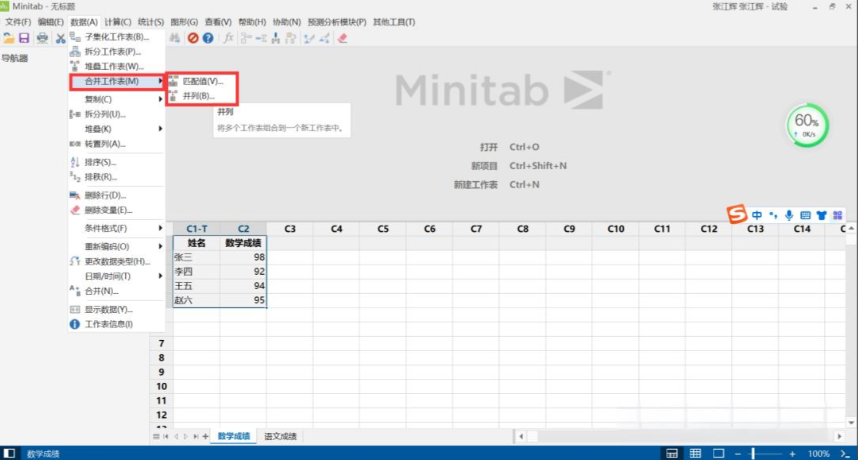Screen dimensions: 858x460
Task: Expand the 日期/时间(T) submenu
Action: pos(117,276)
